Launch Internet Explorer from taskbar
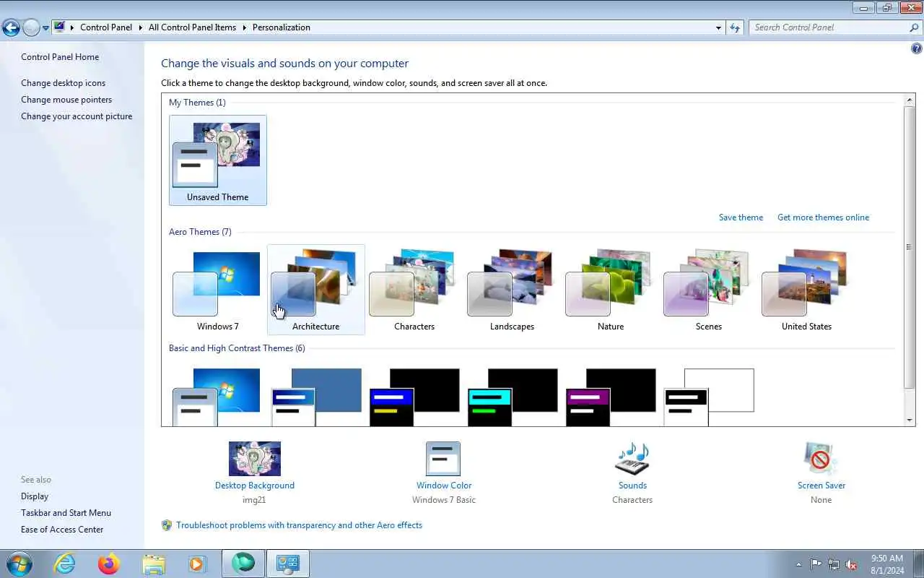The width and height of the screenshot is (924, 578). coord(65,564)
